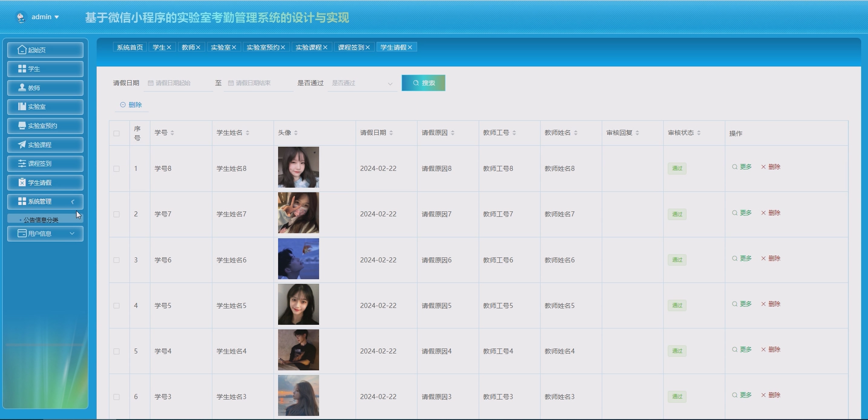Image resolution: width=868 pixels, height=420 pixels.
Task: Check the row 学号8 checkbox
Action: pyautogui.click(x=117, y=169)
